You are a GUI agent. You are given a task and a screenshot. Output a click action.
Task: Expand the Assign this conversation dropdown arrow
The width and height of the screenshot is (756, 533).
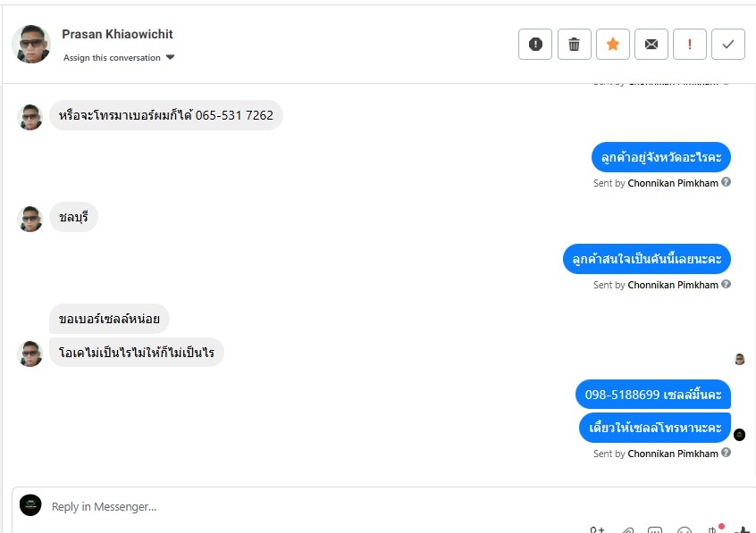click(x=170, y=57)
